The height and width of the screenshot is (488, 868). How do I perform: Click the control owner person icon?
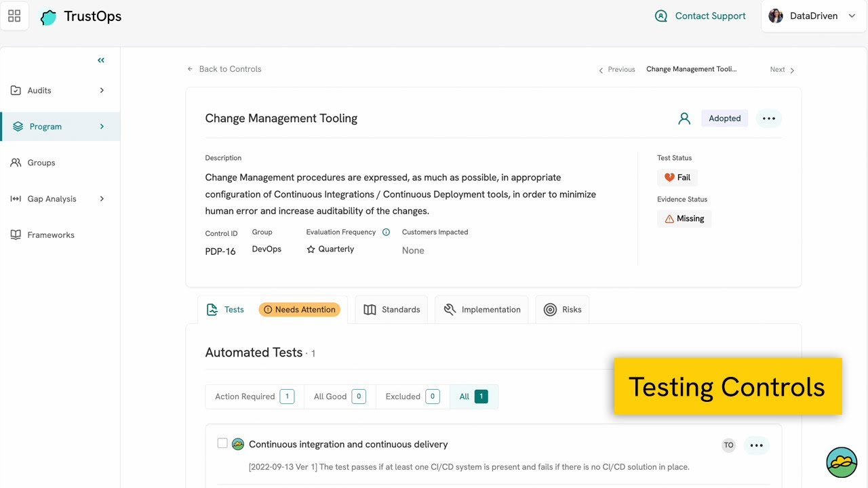coord(684,119)
